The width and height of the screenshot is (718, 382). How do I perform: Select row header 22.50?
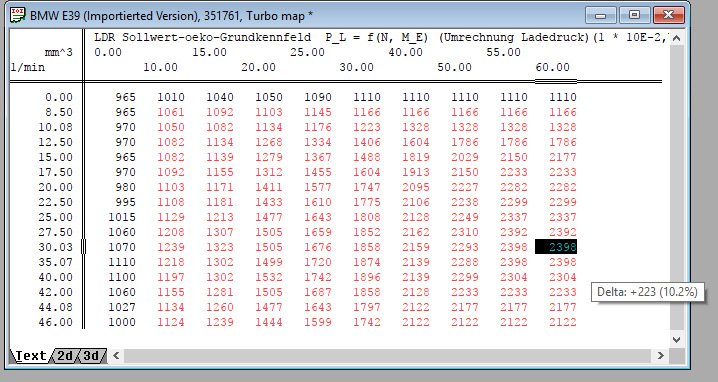pos(55,202)
